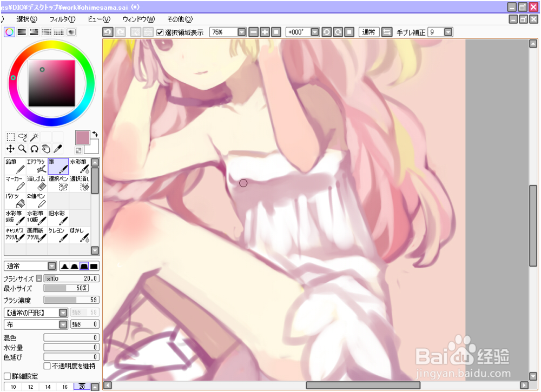The width and height of the screenshot is (541, 392).
Task: Choose the sharpest brush edge shape
Action: coord(64,266)
